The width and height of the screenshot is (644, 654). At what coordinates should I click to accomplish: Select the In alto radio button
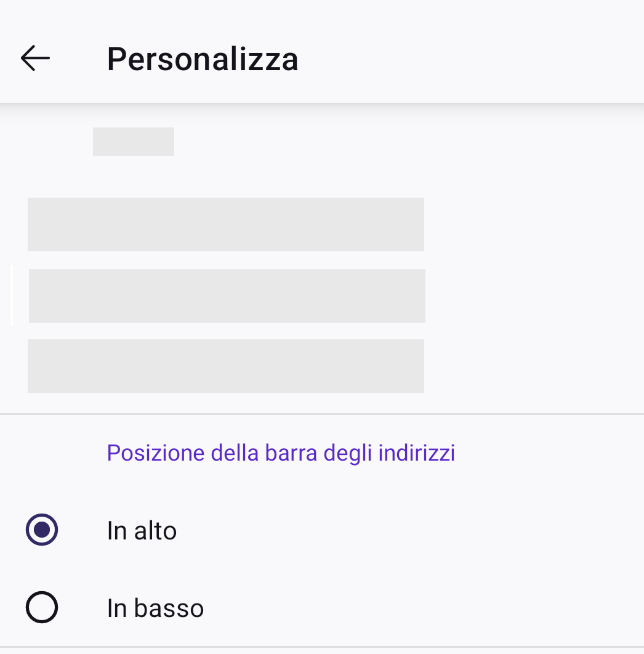coord(42,530)
